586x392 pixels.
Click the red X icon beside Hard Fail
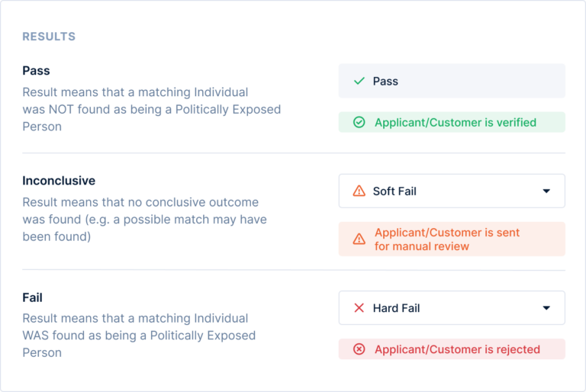(x=359, y=308)
